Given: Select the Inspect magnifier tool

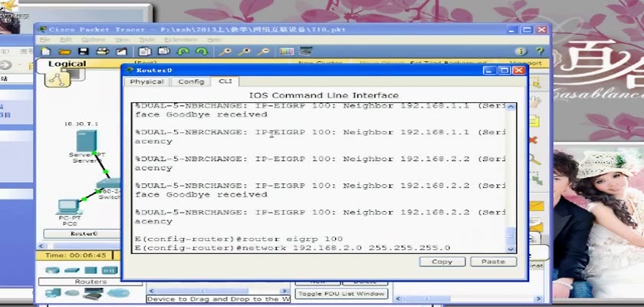Looking at the screenshot, I should coord(534,160).
